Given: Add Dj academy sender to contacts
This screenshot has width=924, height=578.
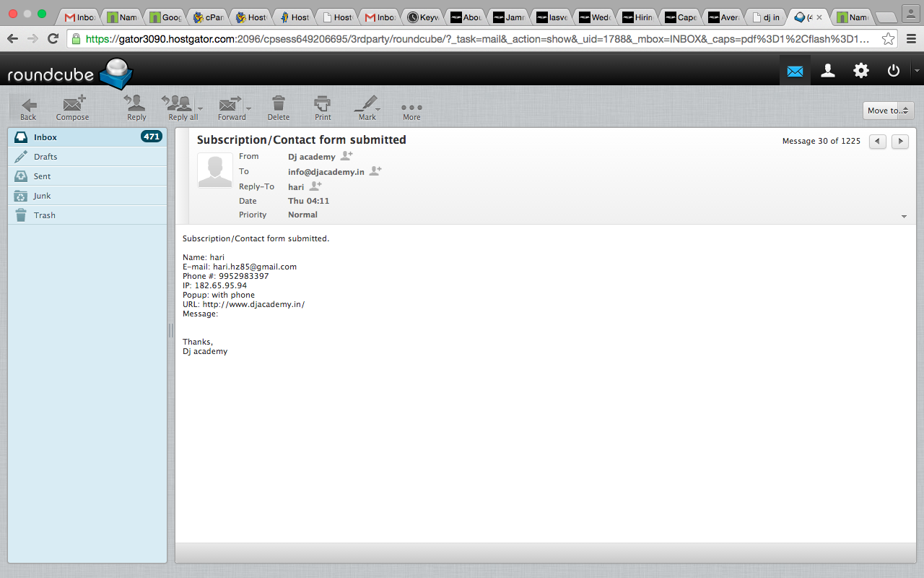Looking at the screenshot, I should (x=346, y=156).
